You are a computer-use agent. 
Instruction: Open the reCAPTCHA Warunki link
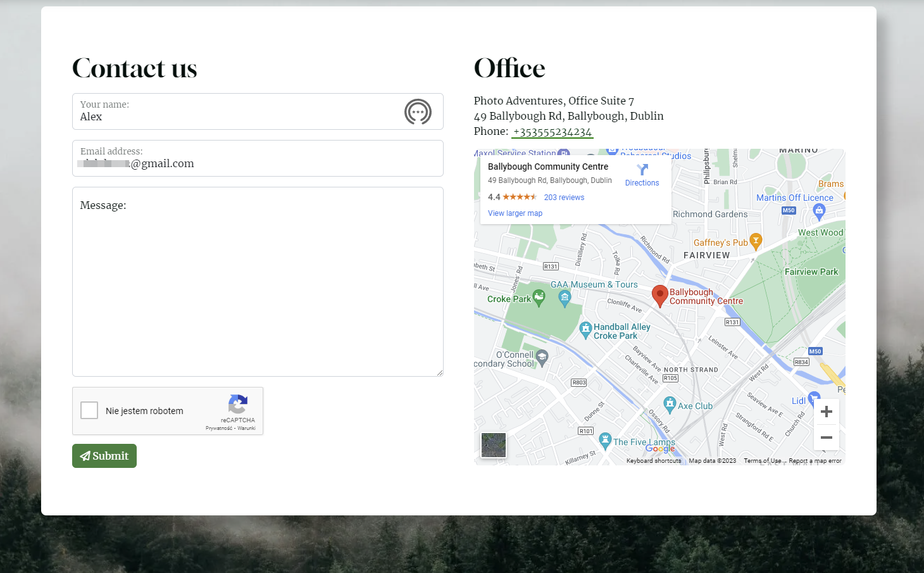tap(247, 429)
